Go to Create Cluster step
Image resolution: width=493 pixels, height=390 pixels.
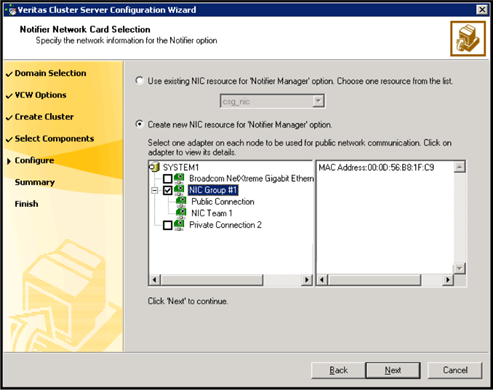tap(44, 117)
